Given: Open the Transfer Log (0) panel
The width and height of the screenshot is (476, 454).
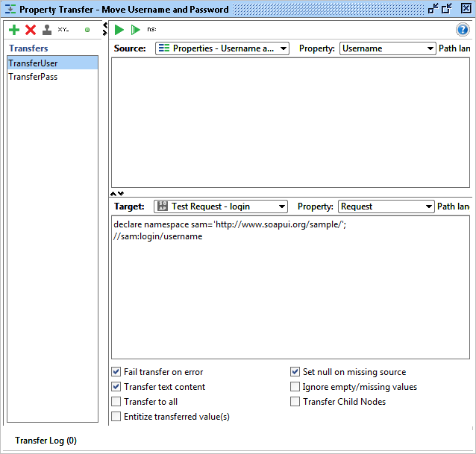Looking at the screenshot, I should coord(46,441).
